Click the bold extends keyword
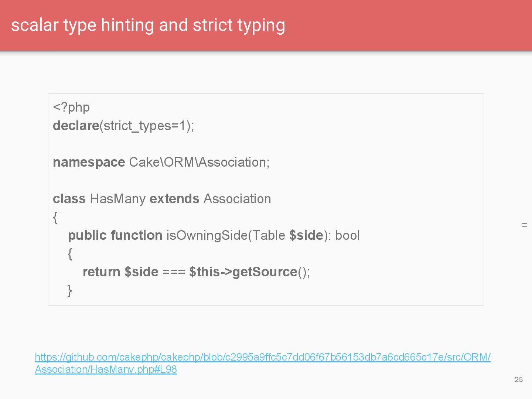 pos(174,199)
